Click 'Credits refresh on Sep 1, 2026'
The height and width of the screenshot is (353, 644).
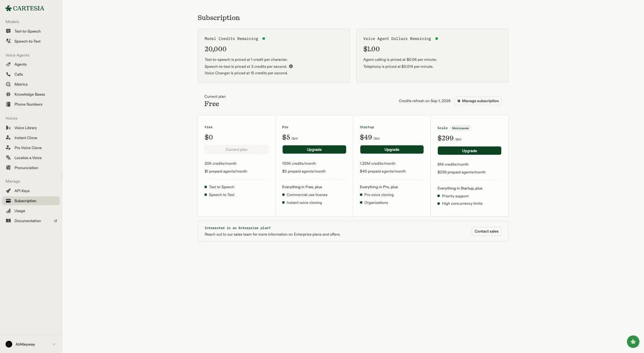[425, 101]
